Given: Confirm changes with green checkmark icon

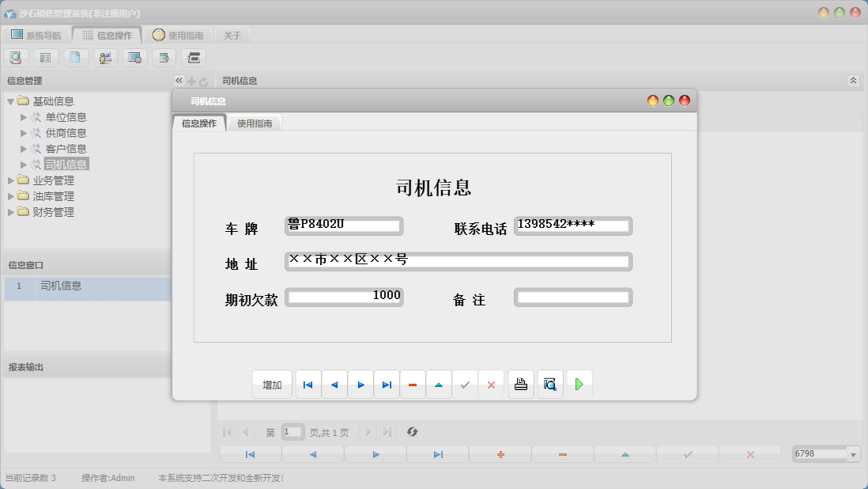Looking at the screenshot, I should [465, 384].
